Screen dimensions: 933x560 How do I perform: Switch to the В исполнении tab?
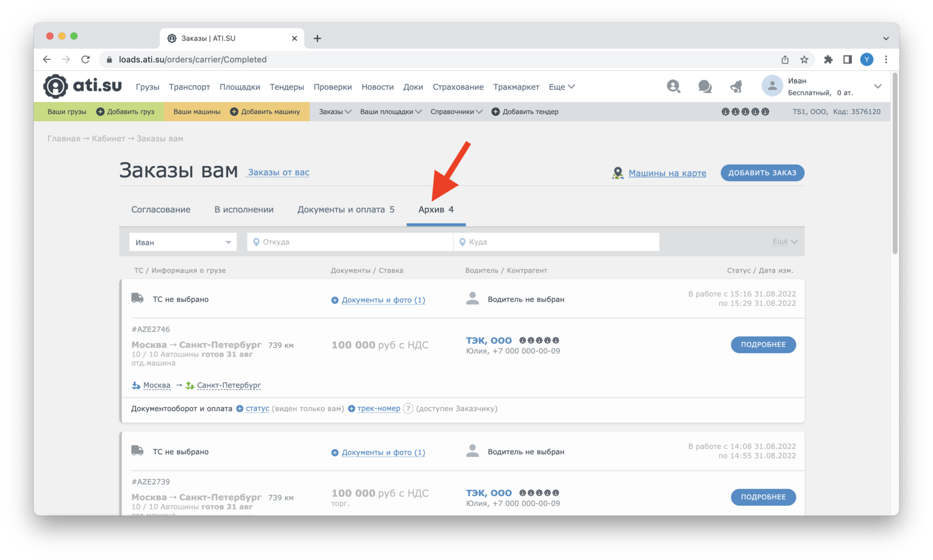pyautogui.click(x=244, y=210)
